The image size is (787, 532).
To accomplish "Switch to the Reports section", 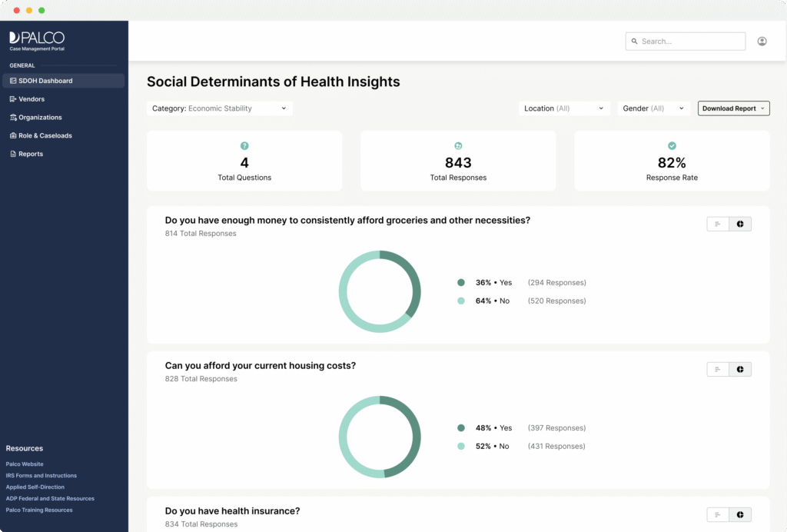I will (29, 154).
